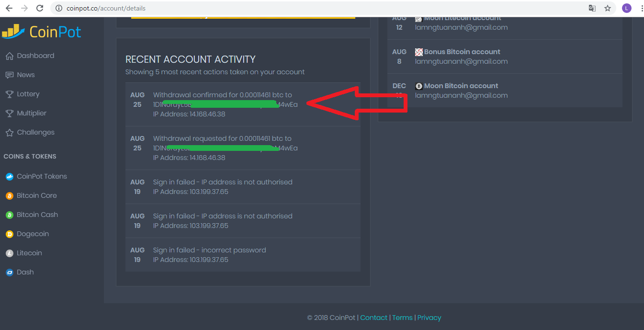Click IP Address 14.168.46.38 under confirmed withdrawal

coord(189,114)
